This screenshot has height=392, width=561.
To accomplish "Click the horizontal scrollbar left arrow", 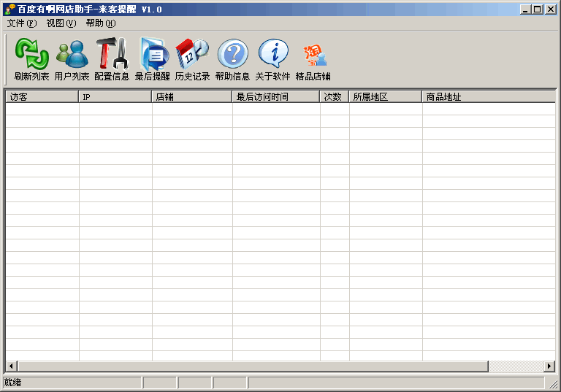I will [x=11, y=366].
